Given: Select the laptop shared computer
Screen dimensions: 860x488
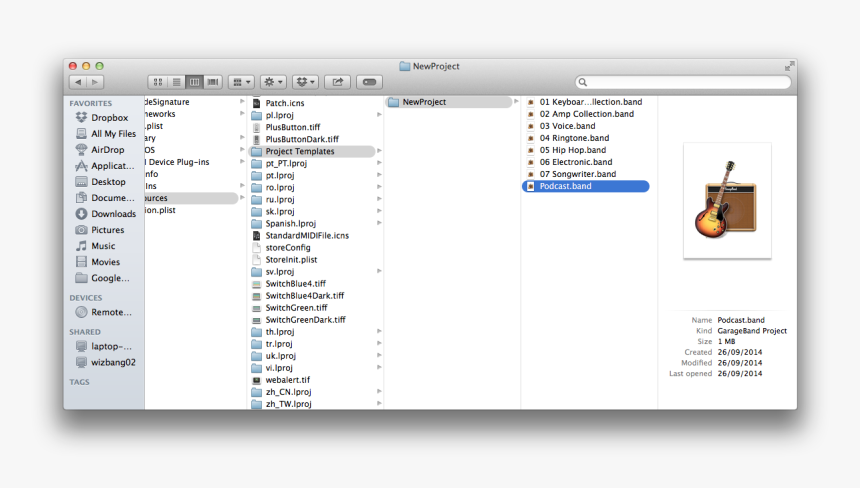Looking at the screenshot, I should (104, 346).
